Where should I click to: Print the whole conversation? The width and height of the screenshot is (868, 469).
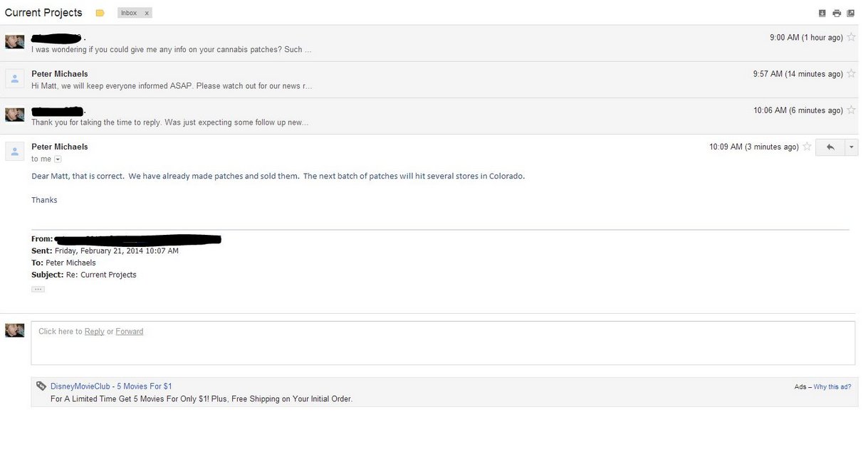837,13
